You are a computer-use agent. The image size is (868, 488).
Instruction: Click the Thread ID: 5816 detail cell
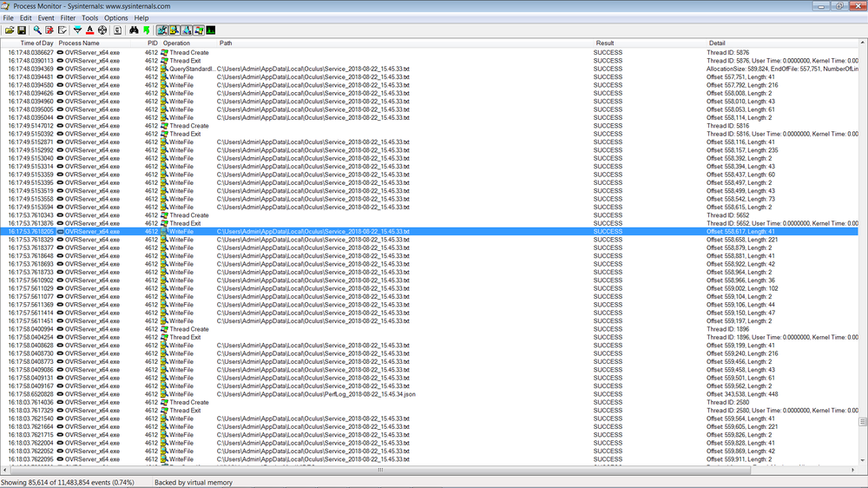coord(727,126)
